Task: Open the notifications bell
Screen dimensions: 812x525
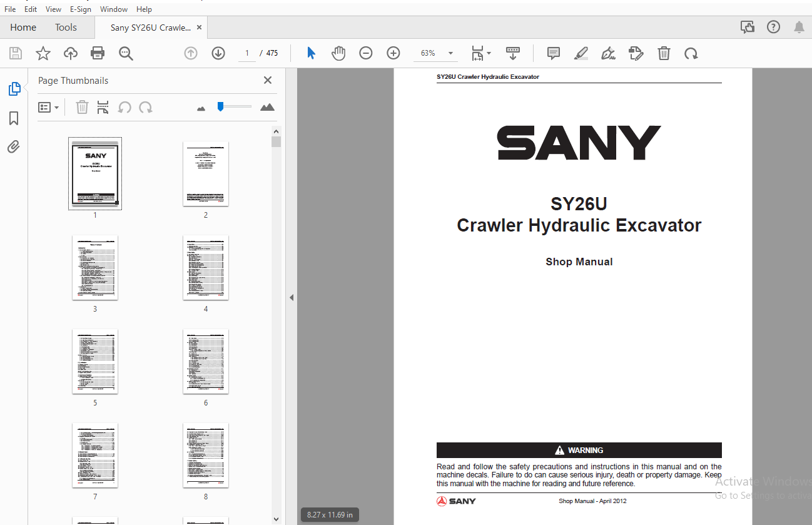Action: click(x=799, y=27)
